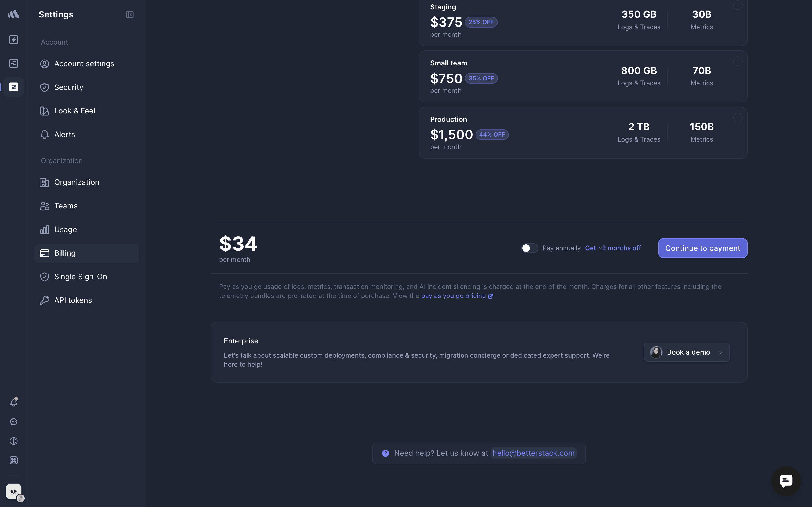Click the hello@betterstack.com email link

[533, 453]
